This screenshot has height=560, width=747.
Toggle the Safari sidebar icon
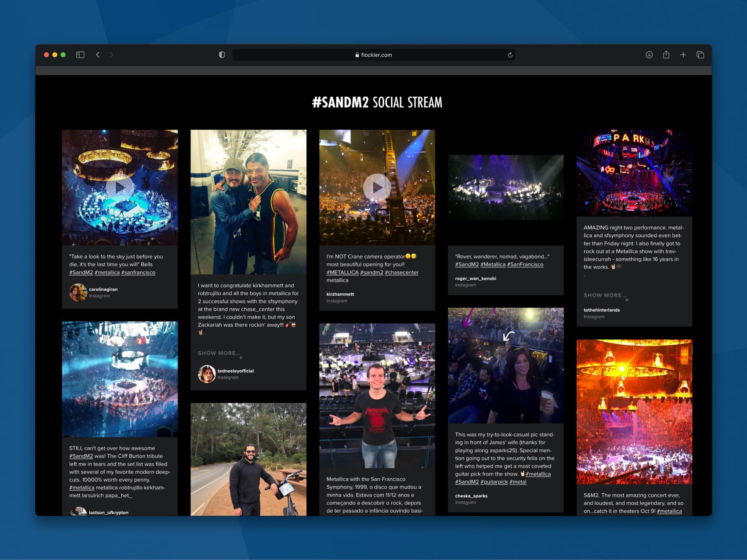tap(80, 55)
